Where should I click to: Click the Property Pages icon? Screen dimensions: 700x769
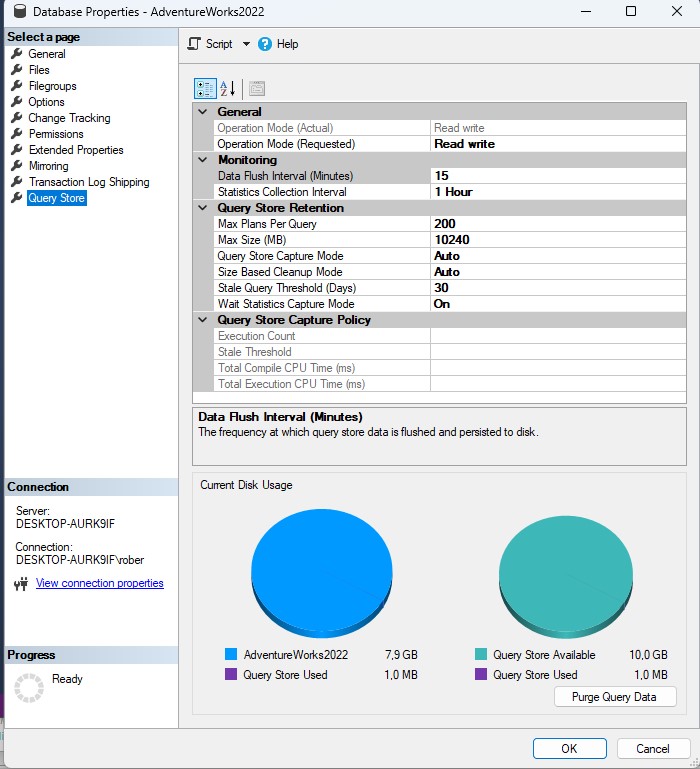point(257,88)
